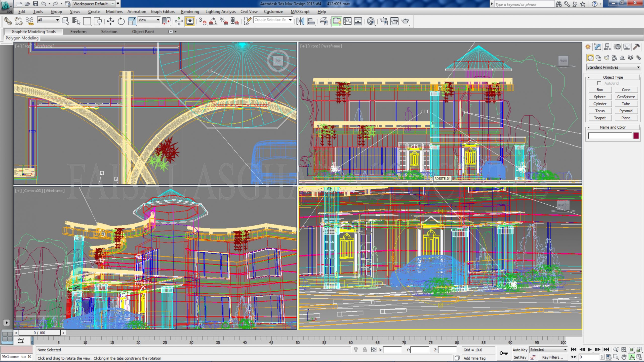This screenshot has width=644, height=362.
Task: Switch to the Modify command panel
Action: [x=598, y=47]
